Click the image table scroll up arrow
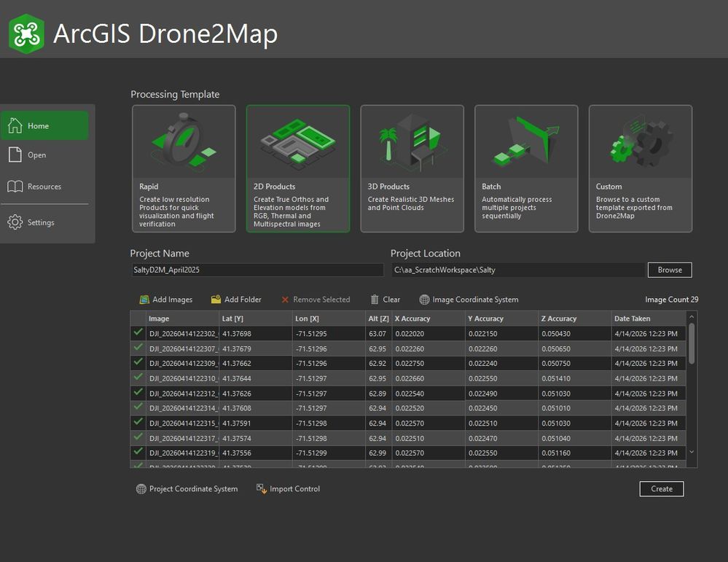Screen dimensions: 728x562 [692, 317]
